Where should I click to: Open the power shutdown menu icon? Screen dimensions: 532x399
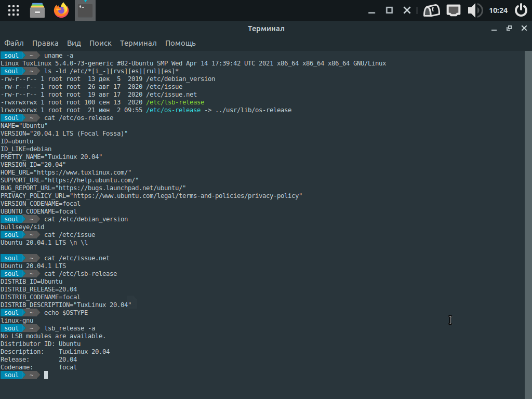[521, 10]
